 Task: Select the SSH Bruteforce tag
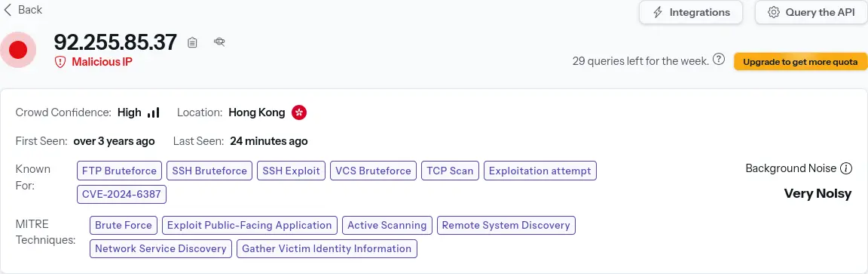click(x=209, y=171)
